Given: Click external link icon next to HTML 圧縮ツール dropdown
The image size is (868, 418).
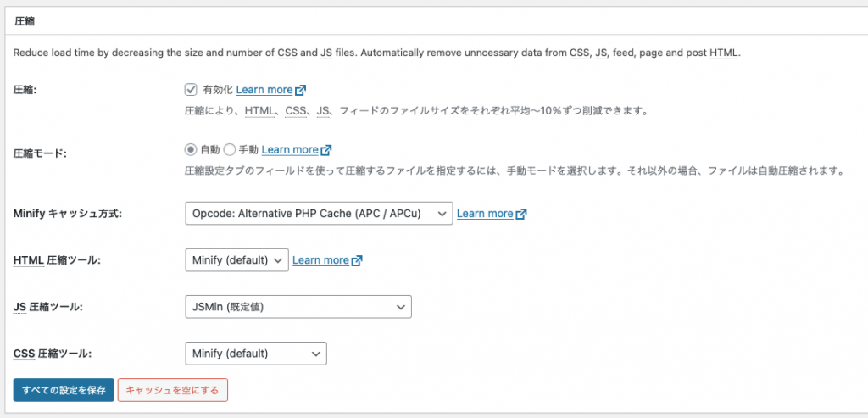Looking at the screenshot, I should pos(357,260).
